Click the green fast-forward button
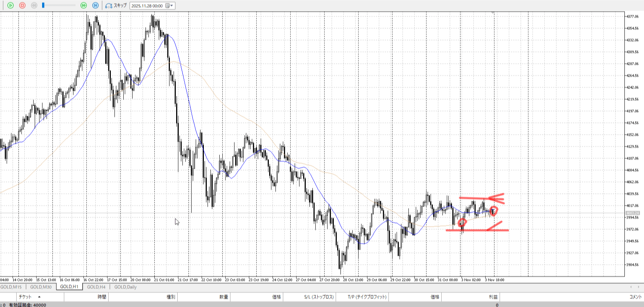The height and width of the screenshot is (307, 644). [x=84, y=6]
